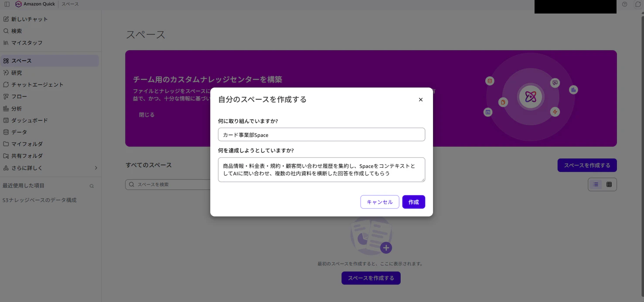
Task: Click the さらに詳しく icon
Action: 6,168
